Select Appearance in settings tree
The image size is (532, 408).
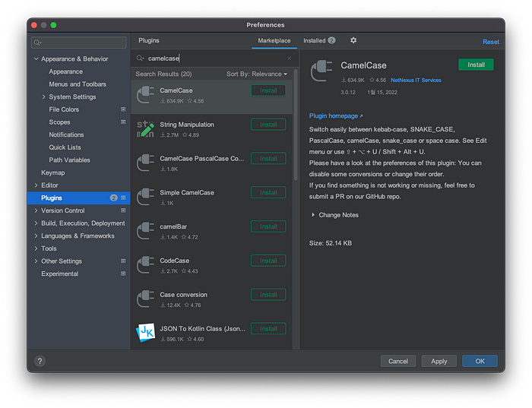[66, 71]
